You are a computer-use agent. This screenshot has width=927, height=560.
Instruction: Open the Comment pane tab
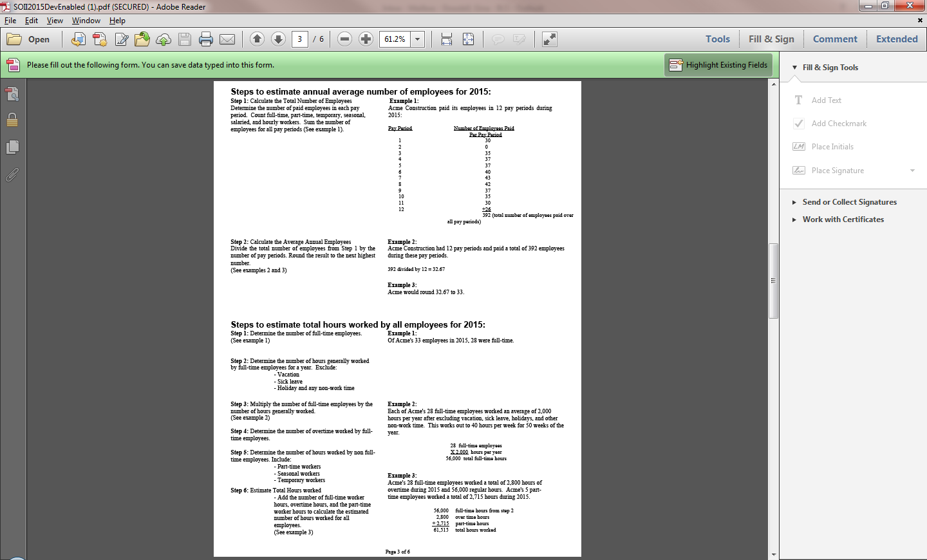(x=835, y=39)
